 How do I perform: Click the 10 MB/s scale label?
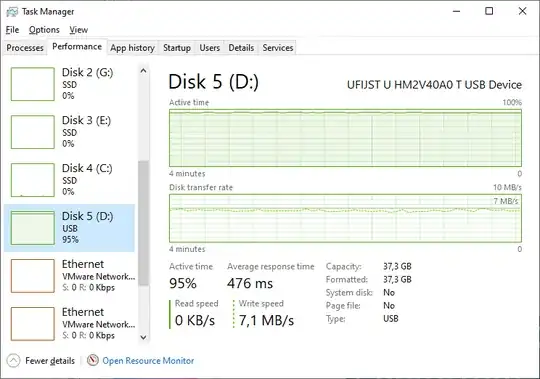tap(507, 188)
